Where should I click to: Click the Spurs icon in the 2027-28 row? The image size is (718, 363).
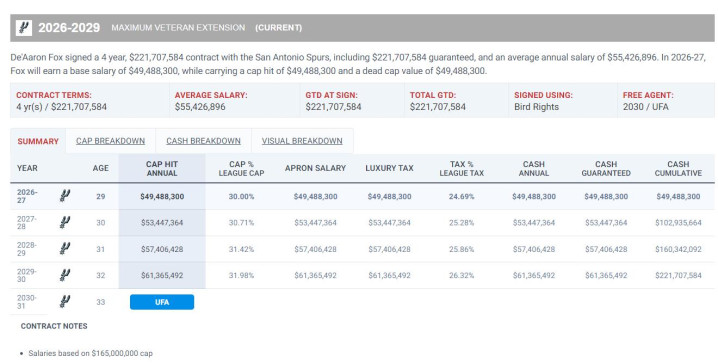(65, 222)
